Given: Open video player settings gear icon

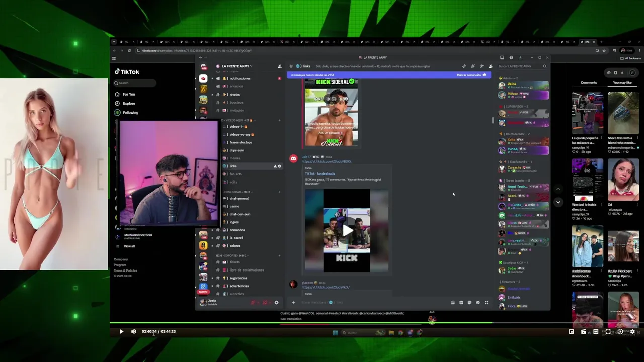Looking at the screenshot, I should (632, 332).
